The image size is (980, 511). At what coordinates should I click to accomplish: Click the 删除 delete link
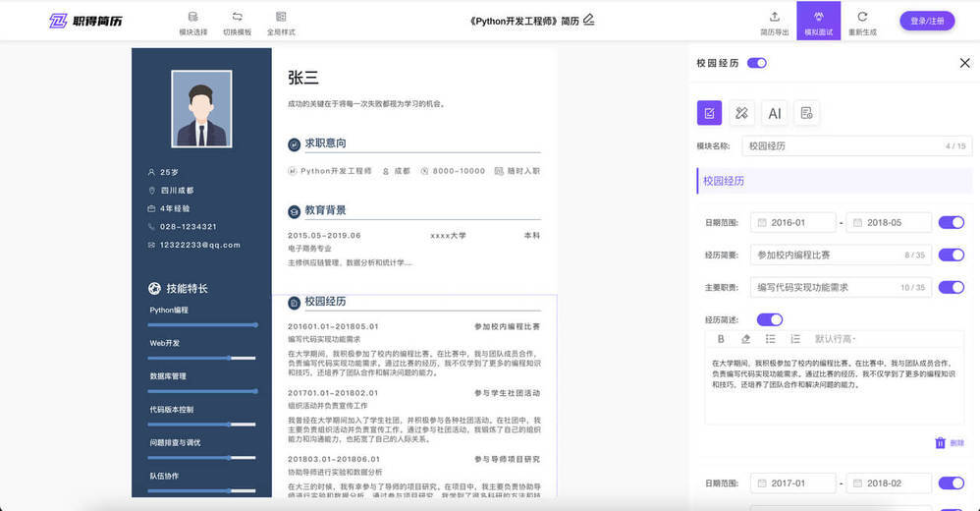click(x=956, y=443)
